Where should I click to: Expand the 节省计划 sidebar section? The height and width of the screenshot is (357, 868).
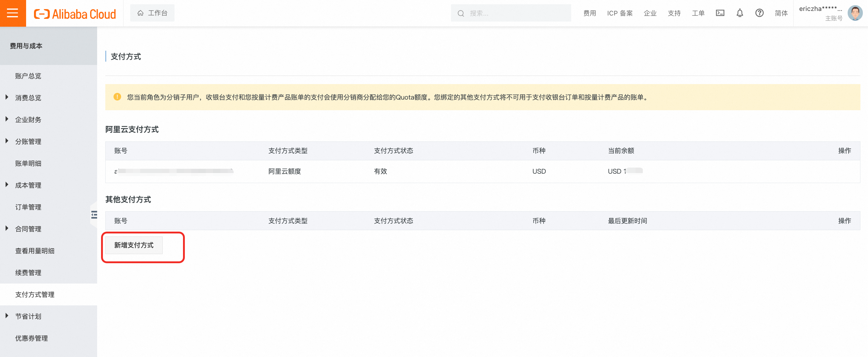[x=28, y=316]
